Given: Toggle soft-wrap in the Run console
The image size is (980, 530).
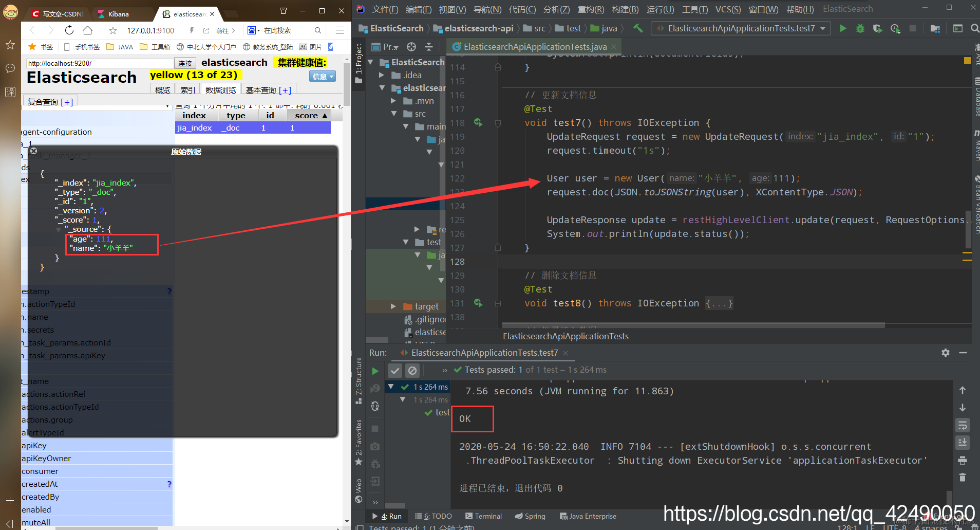Looking at the screenshot, I should tap(963, 425).
